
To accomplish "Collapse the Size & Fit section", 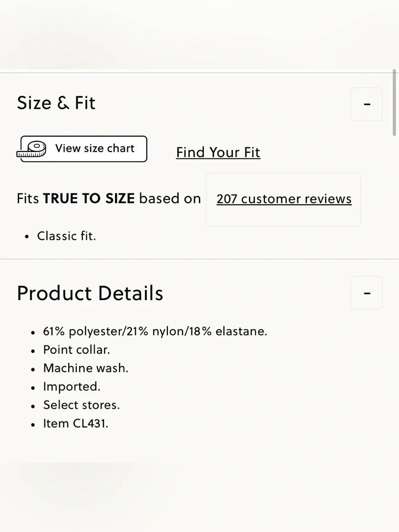I will tap(366, 104).
